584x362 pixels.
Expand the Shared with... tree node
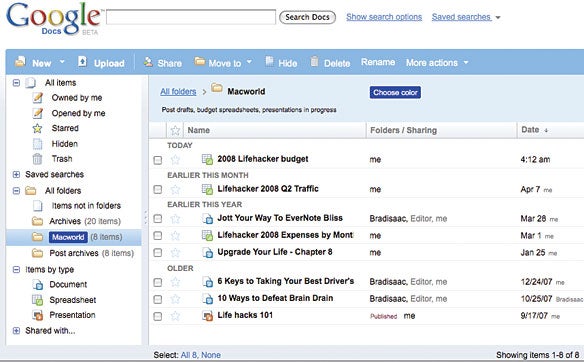pyautogui.click(x=16, y=330)
